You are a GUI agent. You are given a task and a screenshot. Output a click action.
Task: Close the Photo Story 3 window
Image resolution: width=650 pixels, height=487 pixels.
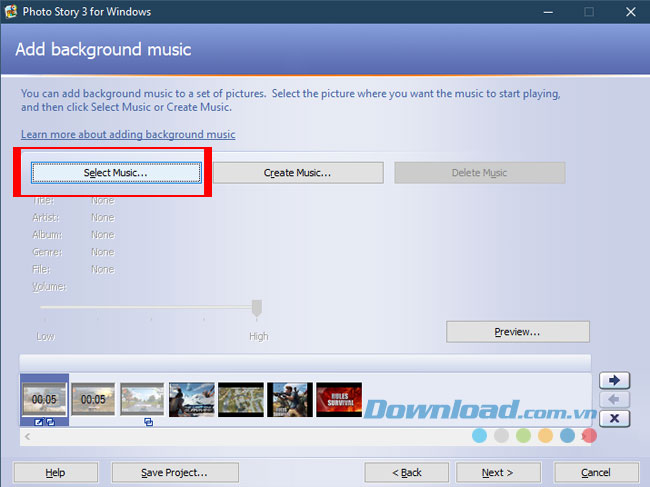631,12
